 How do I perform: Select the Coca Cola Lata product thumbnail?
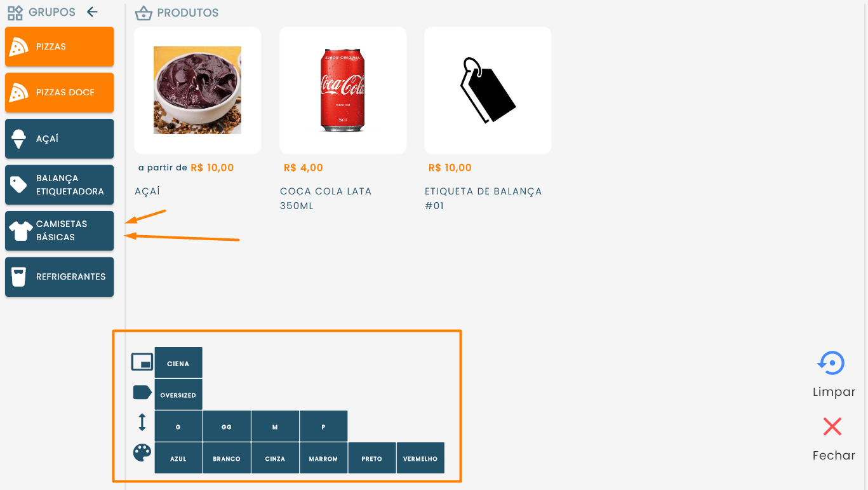click(343, 90)
